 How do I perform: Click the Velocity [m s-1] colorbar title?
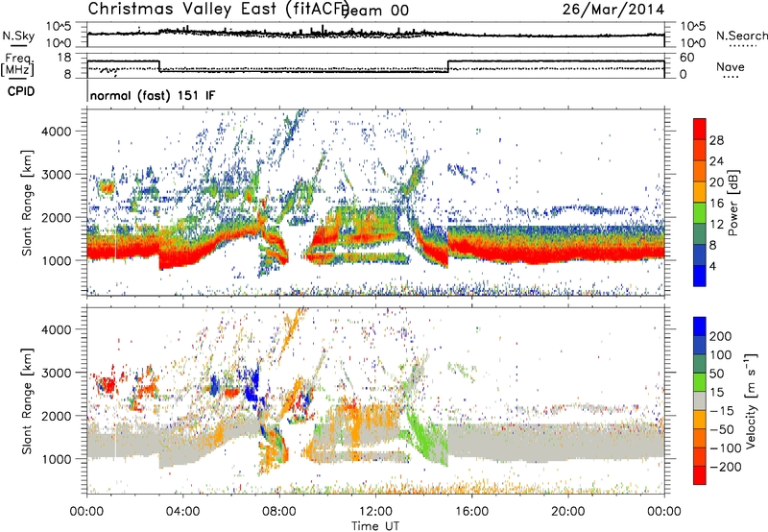(751, 400)
